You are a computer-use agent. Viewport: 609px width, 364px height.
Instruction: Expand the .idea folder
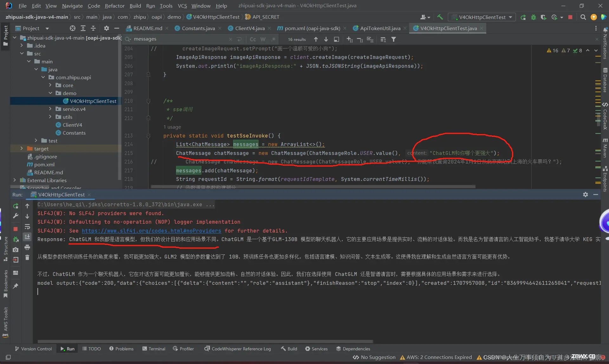click(x=22, y=46)
